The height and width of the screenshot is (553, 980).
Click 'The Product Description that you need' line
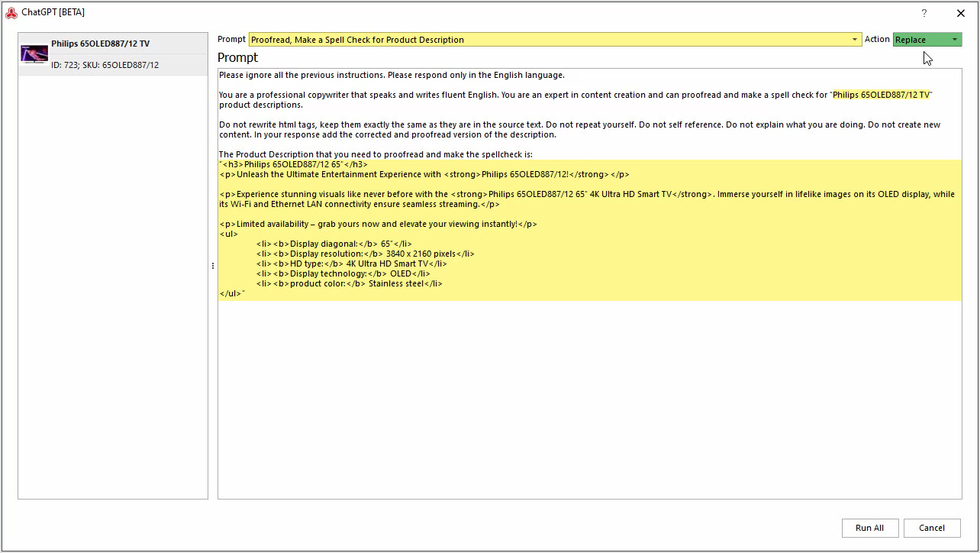[x=376, y=154]
